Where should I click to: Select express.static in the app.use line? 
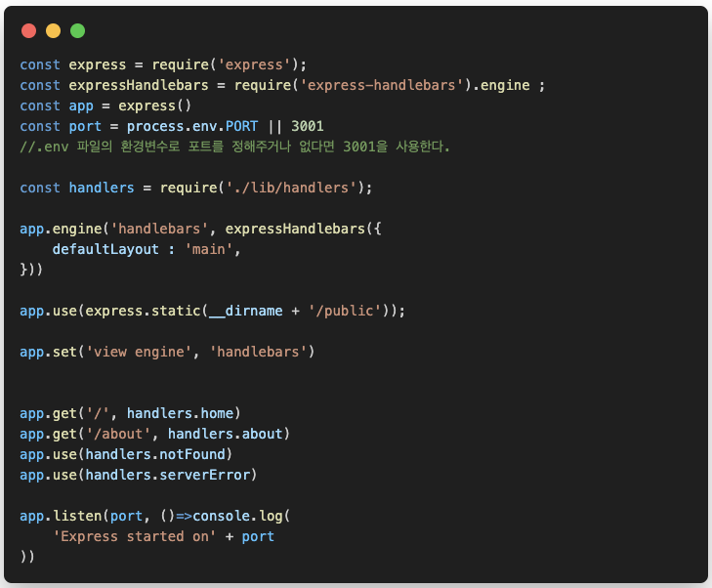coord(143,311)
